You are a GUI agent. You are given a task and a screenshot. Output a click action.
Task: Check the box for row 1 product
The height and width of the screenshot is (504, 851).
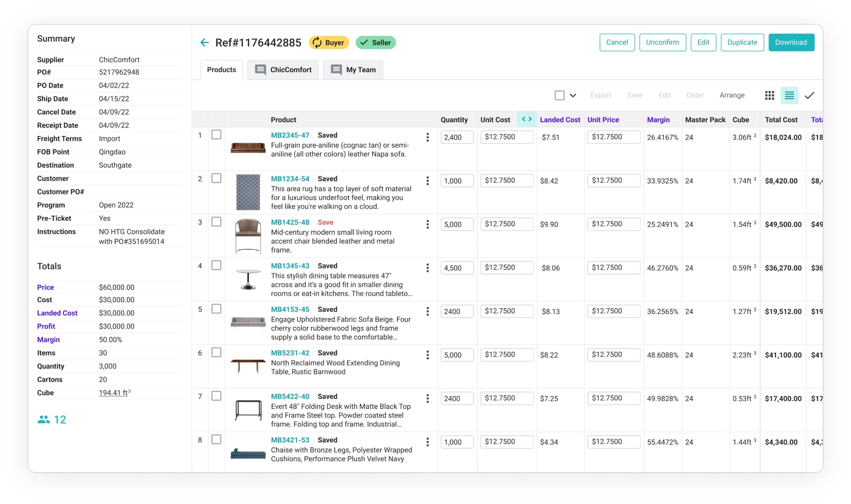click(x=216, y=135)
